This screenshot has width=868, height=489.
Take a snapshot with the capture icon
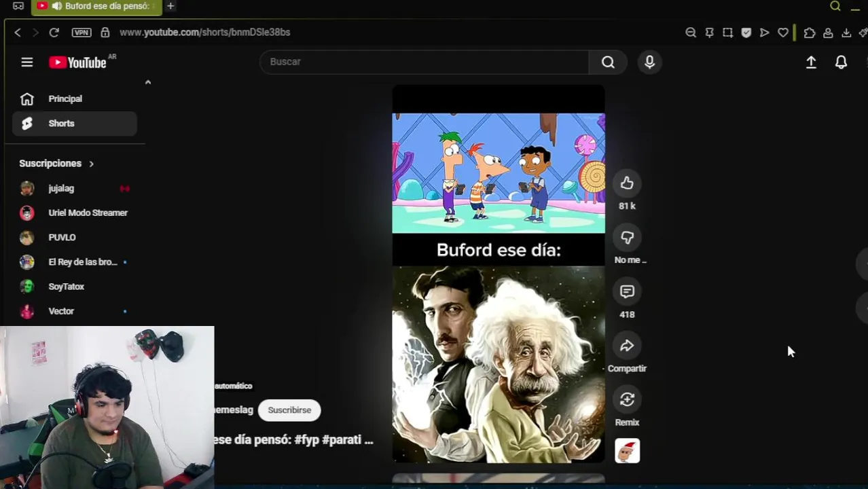727,32
